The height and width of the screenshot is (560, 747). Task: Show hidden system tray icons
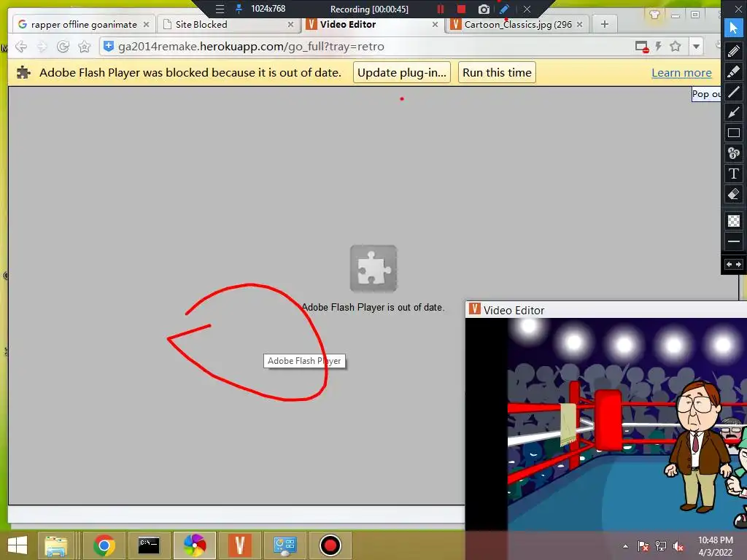click(625, 546)
